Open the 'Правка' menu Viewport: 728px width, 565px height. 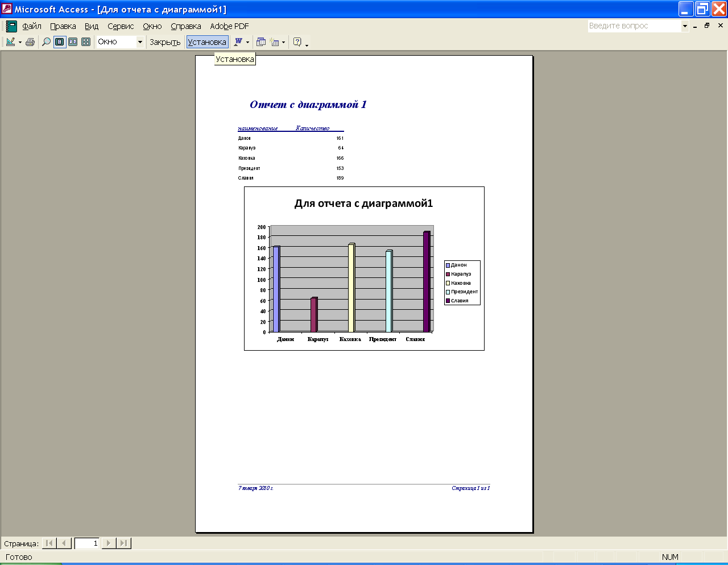coord(63,26)
